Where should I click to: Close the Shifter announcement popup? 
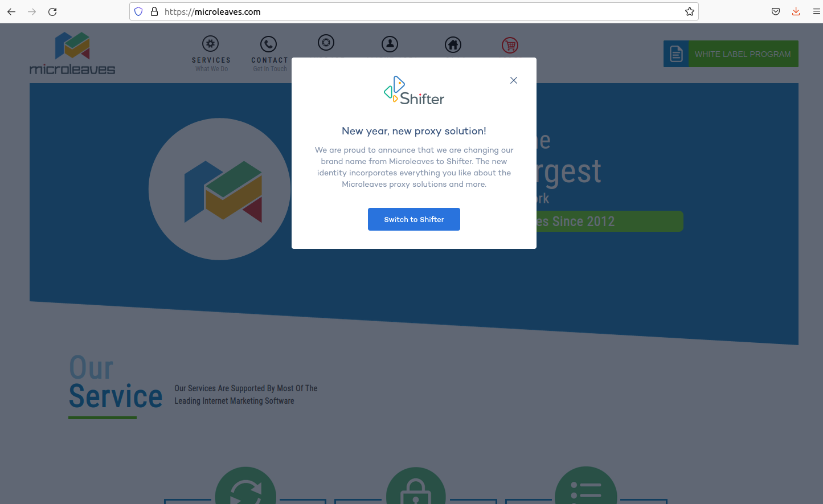514,80
